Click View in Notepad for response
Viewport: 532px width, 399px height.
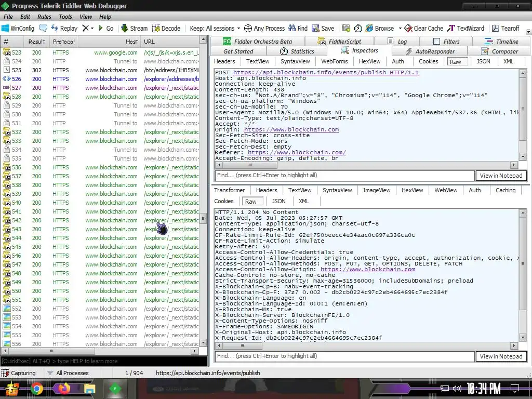[501, 356]
